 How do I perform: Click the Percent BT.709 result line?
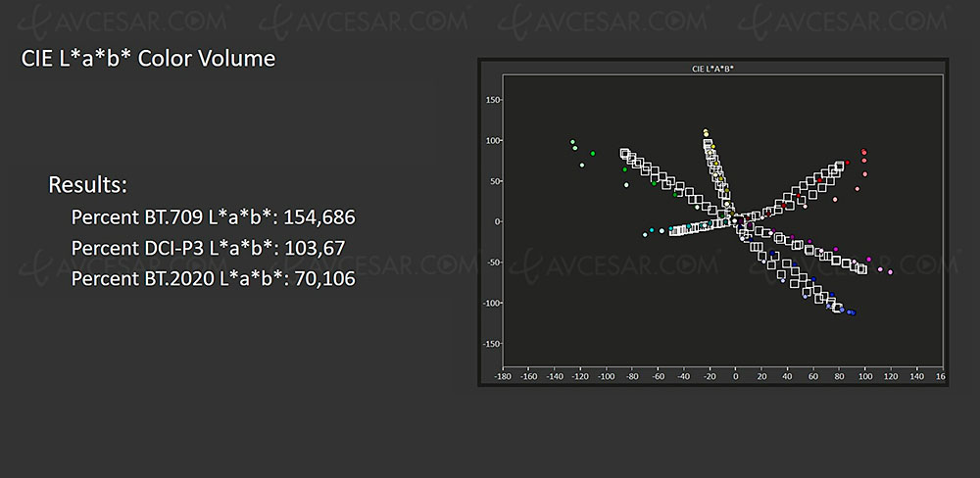click(x=213, y=216)
